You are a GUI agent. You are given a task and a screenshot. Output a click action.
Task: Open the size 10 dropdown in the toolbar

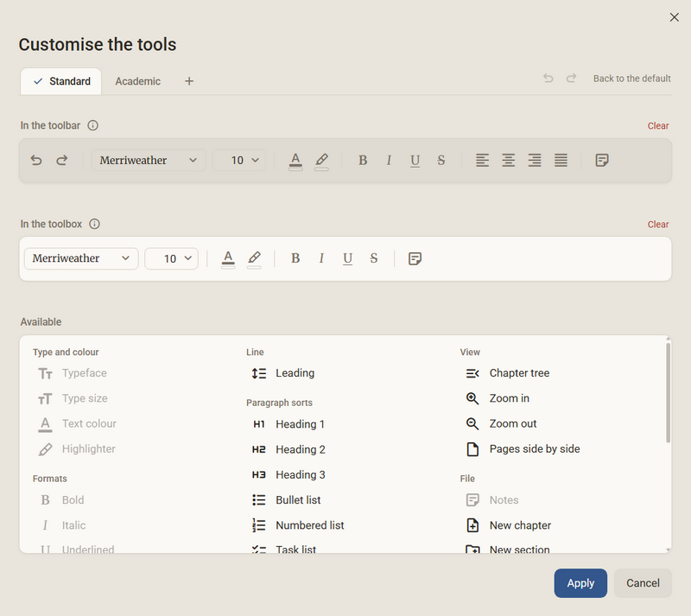pyautogui.click(x=239, y=160)
